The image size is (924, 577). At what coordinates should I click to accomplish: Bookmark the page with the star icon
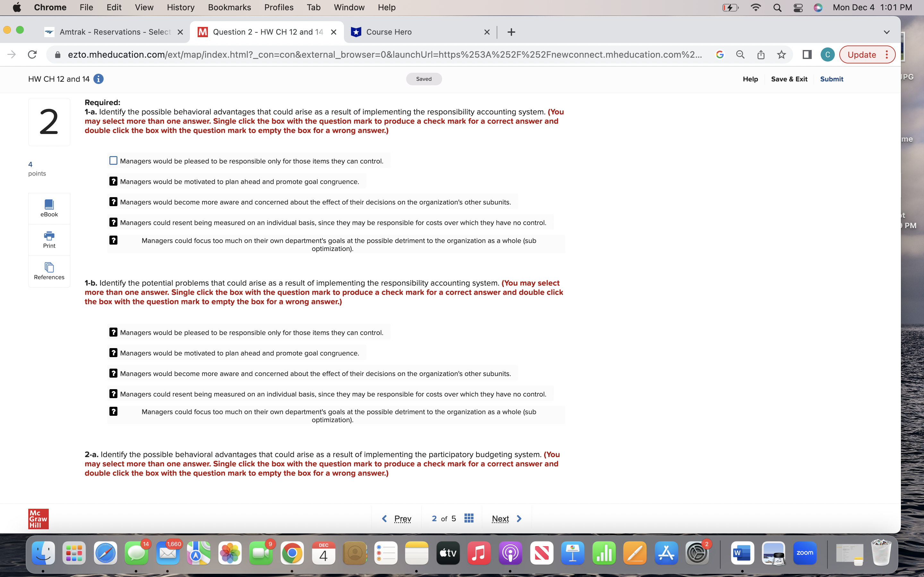pos(781,54)
